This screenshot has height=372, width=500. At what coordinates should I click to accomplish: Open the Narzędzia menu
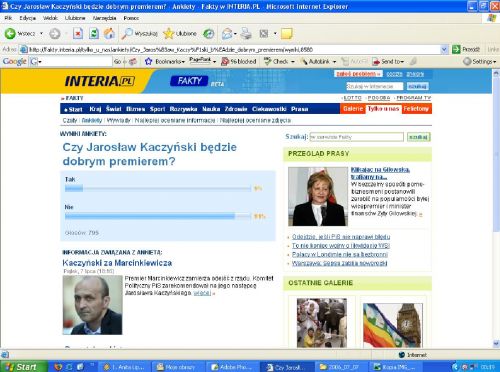pyautogui.click(x=104, y=18)
